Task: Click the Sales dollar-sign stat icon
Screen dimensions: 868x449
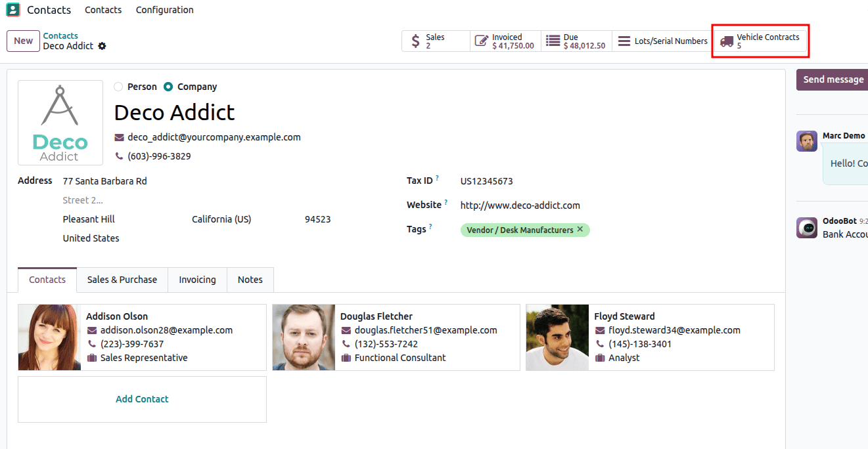Action: [416, 41]
